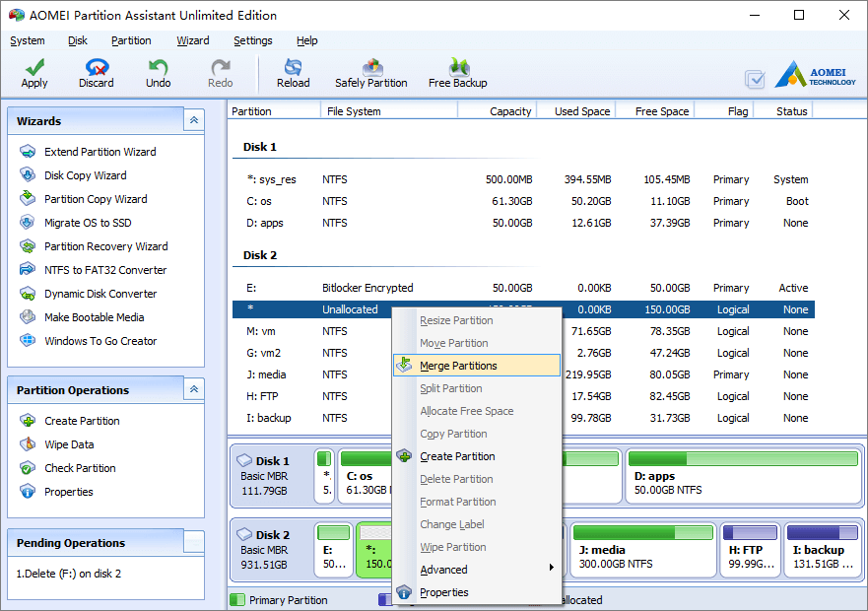Click the Redo arrow icon
The image size is (868, 611).
[x=221, y=67]
